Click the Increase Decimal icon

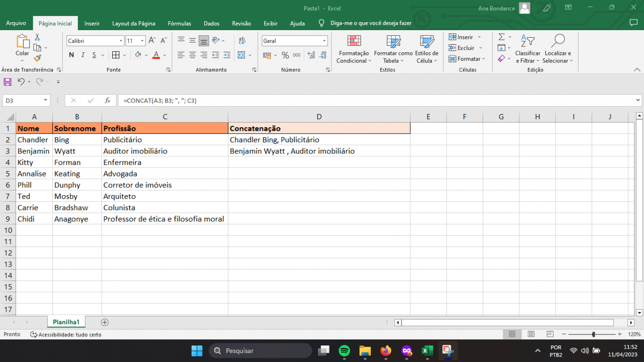click(x=311, y=55)
